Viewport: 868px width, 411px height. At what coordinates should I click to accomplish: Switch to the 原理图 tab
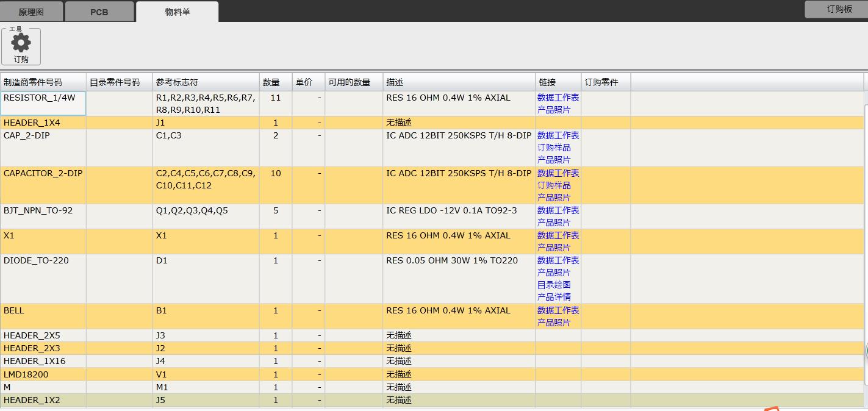(31, 12)
